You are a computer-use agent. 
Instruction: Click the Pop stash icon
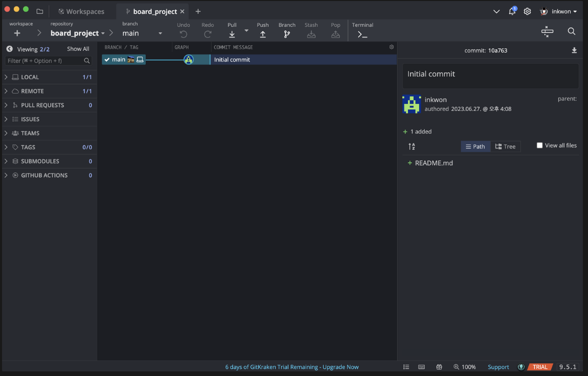tap(336, 34)
